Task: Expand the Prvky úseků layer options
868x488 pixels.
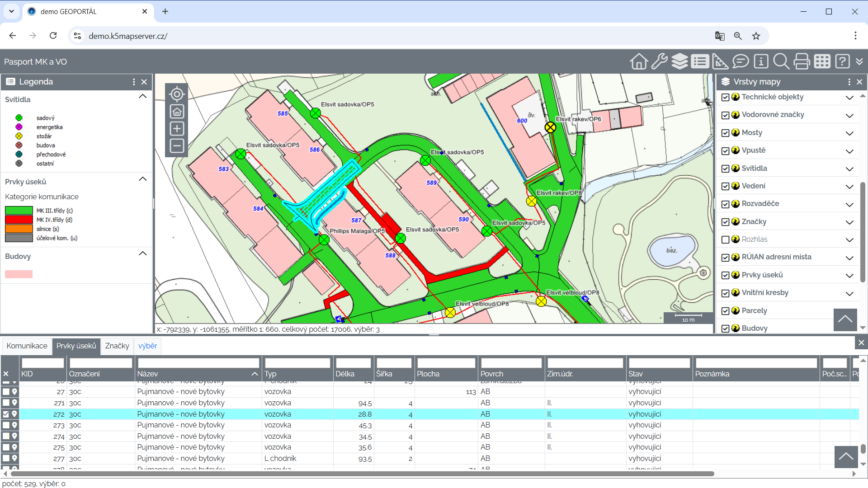Action: [x=849, y=276]
